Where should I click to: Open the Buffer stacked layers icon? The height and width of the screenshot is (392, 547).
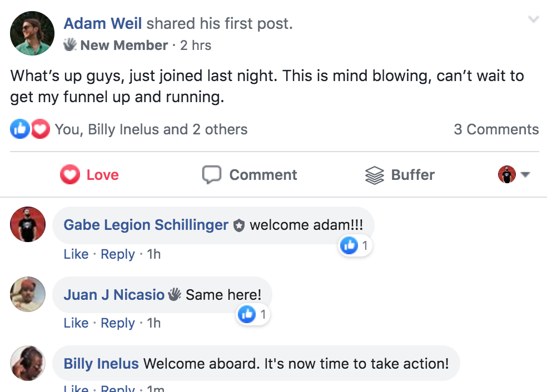click(375, 175)
